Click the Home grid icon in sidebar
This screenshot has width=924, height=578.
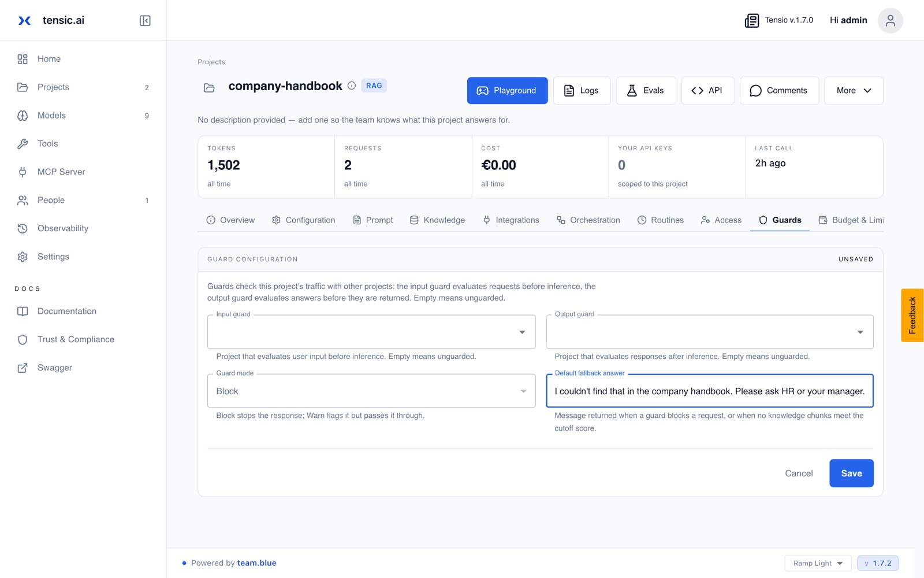point(23,59)
